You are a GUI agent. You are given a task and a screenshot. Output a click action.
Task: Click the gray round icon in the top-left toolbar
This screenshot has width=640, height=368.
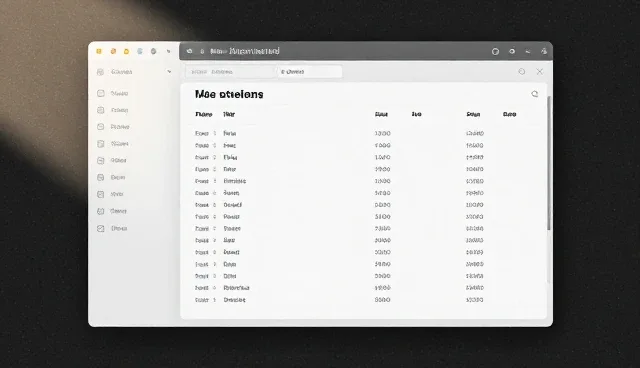coord(153,51)
